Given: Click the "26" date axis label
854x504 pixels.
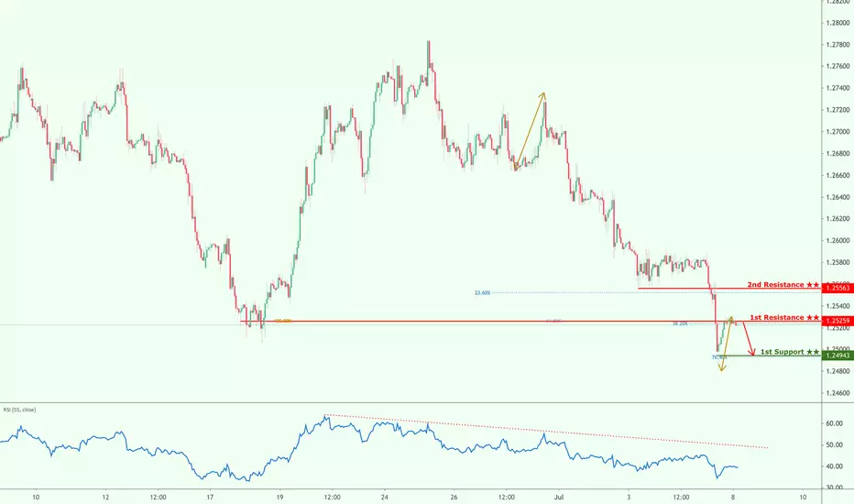Looking at the screenshot, I should click(x=454, y=498).
